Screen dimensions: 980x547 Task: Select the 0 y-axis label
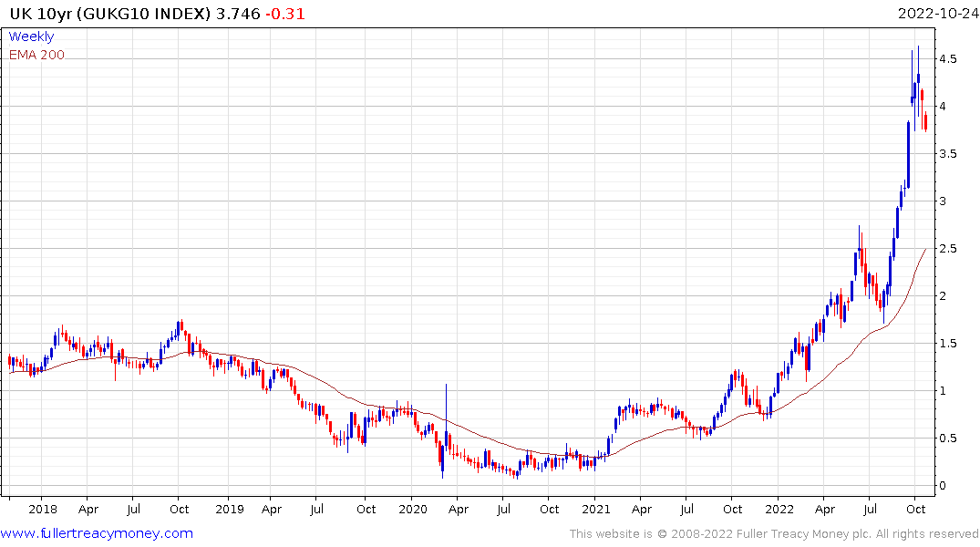(x=943, y=486)
